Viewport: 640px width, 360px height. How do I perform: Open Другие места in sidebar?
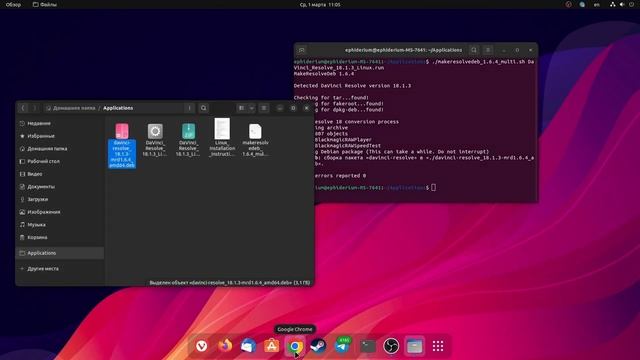(60, 269)
